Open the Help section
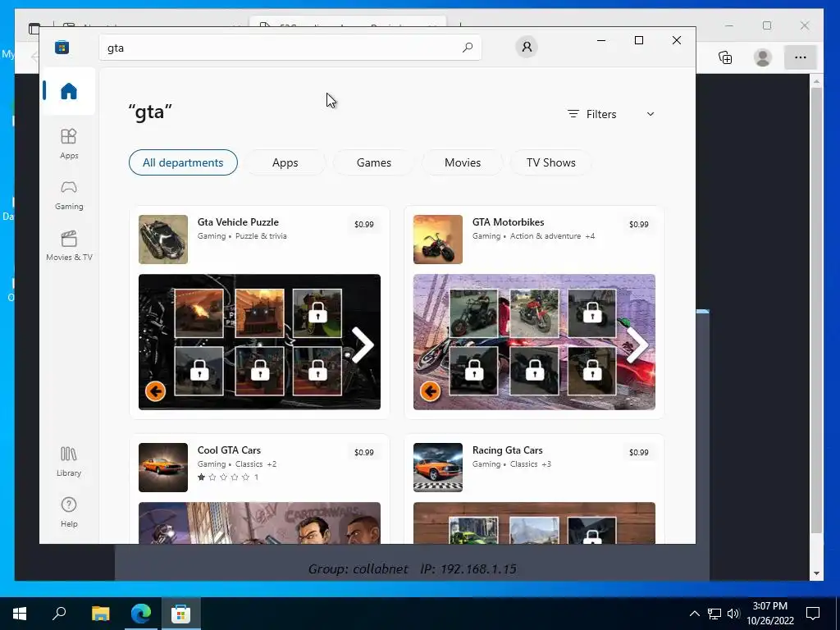This screenshot has width=840, height=630. tap(69, 513)
